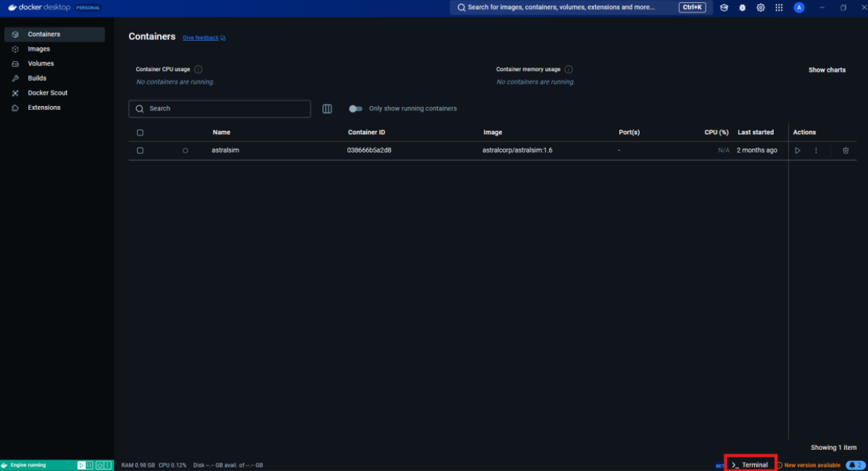The width and height of the screenshot is (868, 471).
Task: Toggle Only show running containers switch
Action: coord(356,109)
